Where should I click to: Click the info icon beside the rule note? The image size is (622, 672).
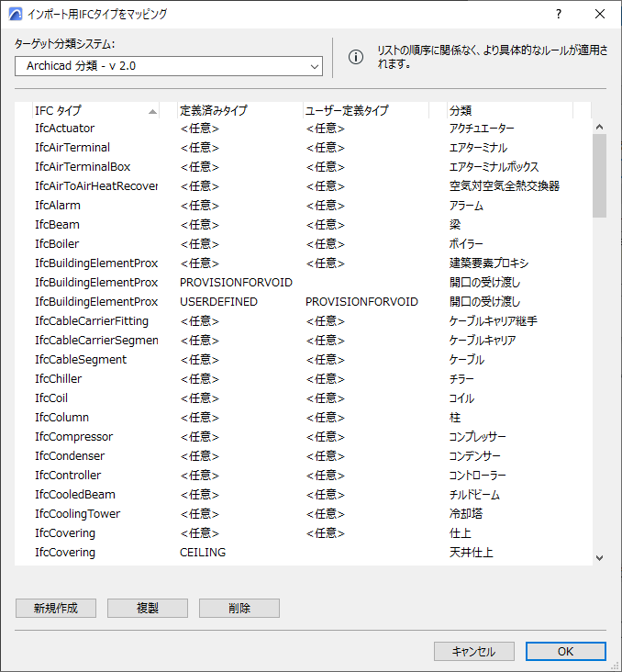tap(356, 57)
